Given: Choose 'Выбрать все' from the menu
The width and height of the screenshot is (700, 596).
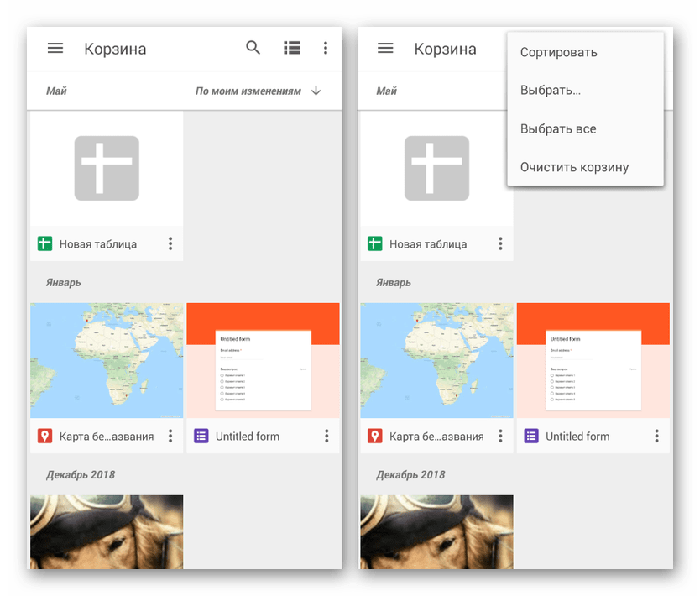Looking at the screenshot, I should (x=557, y=128).
